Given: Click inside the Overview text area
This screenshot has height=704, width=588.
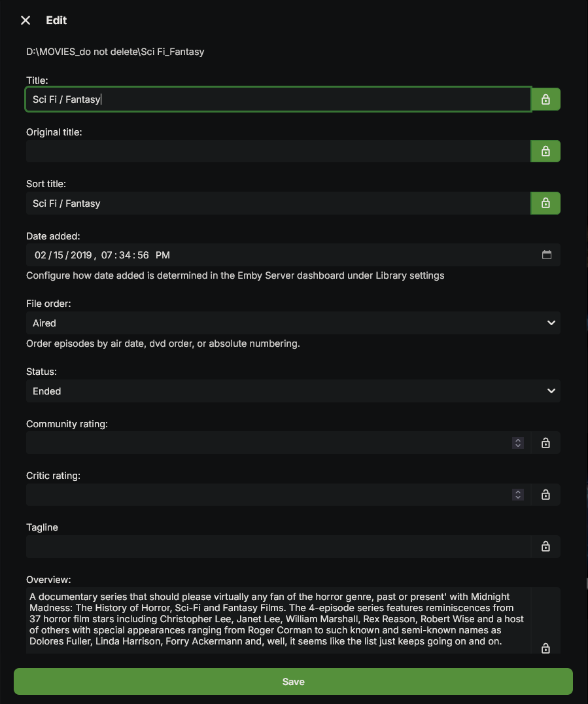Looking at the screenshot, I should 278,619.
